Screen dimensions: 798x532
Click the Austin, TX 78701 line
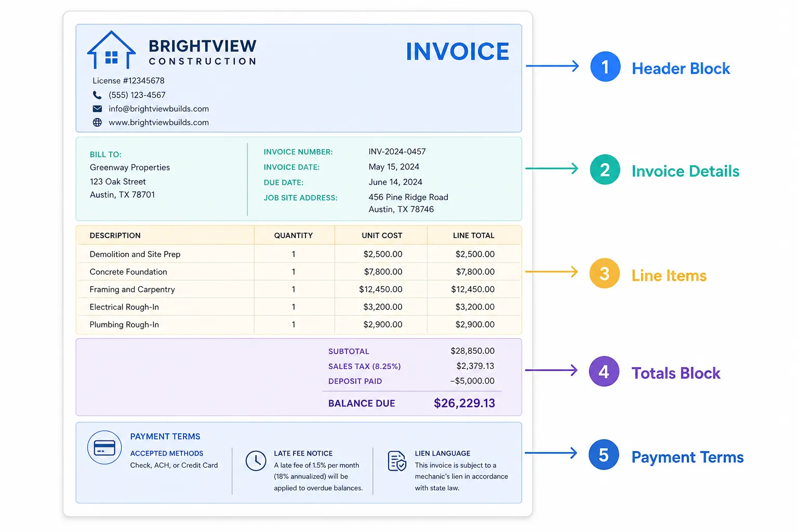tap(122, 195)
